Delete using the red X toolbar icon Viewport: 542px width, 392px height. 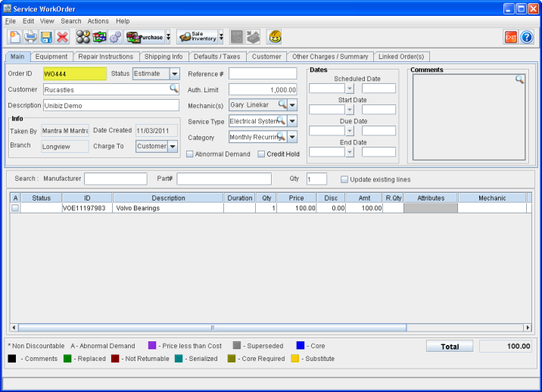(x=62, y=37)
